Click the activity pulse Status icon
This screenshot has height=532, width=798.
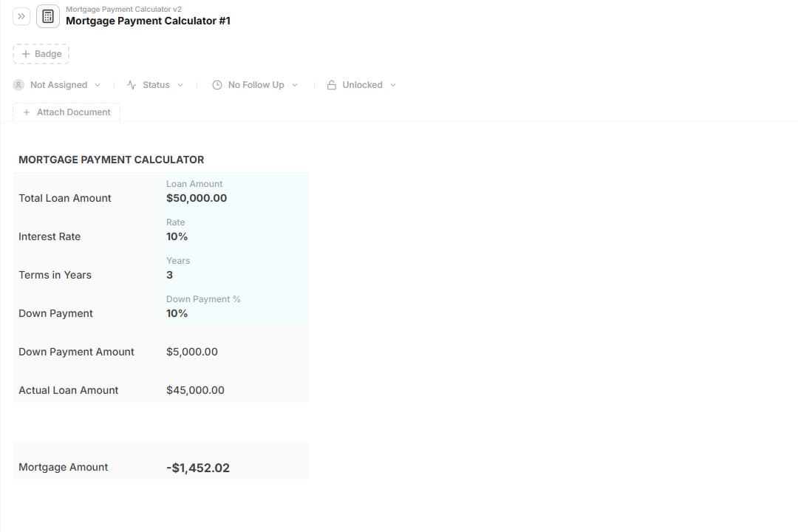coord(132,85)
